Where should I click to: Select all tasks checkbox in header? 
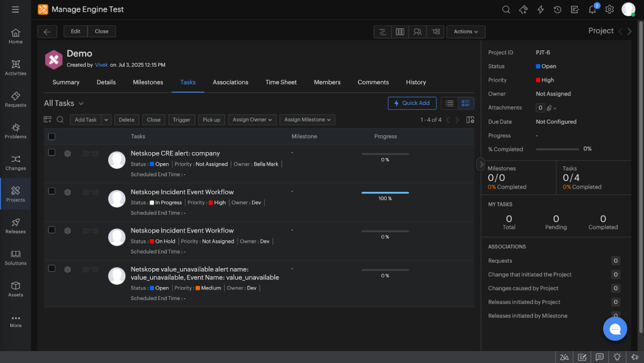(x=52, y=137)
